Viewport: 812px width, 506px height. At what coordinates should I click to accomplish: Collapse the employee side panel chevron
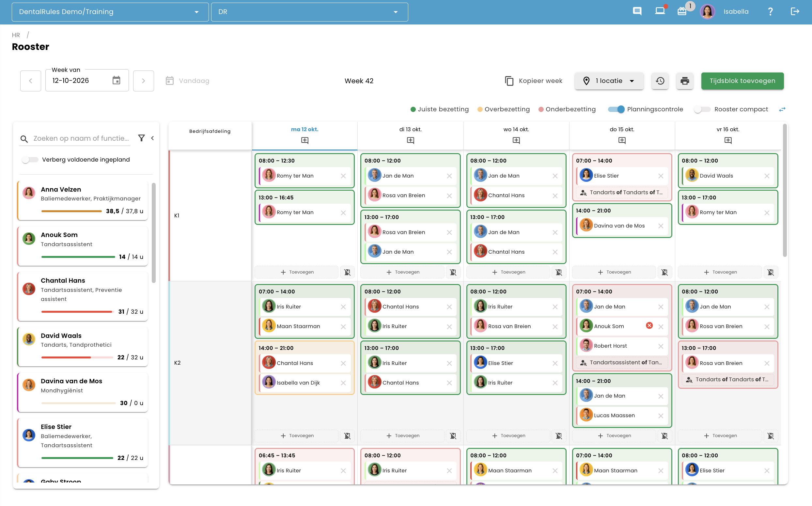point(152,138)
